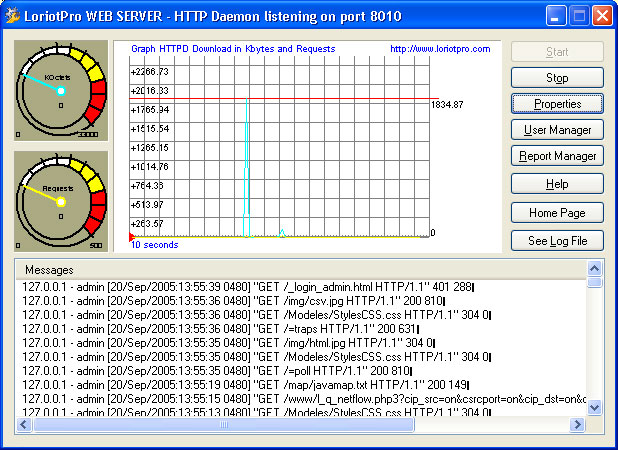Select the /map/javamap.txt log line
This screenshot has height=450, width=618.
click(245, 385)
